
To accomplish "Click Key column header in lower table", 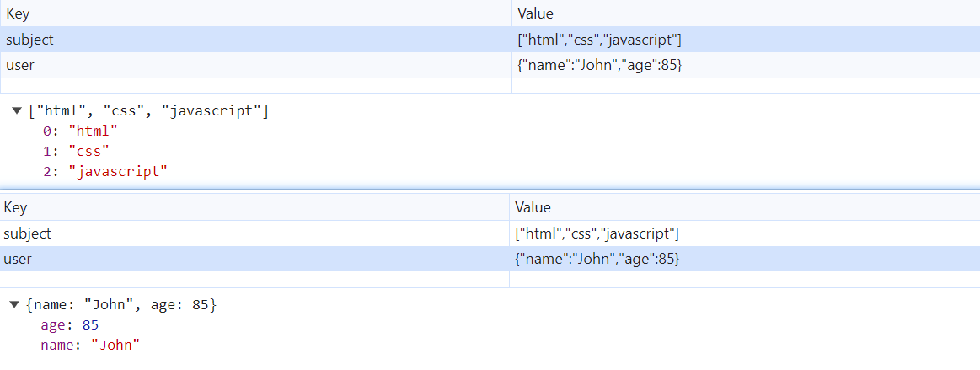I will click(17, 207).
